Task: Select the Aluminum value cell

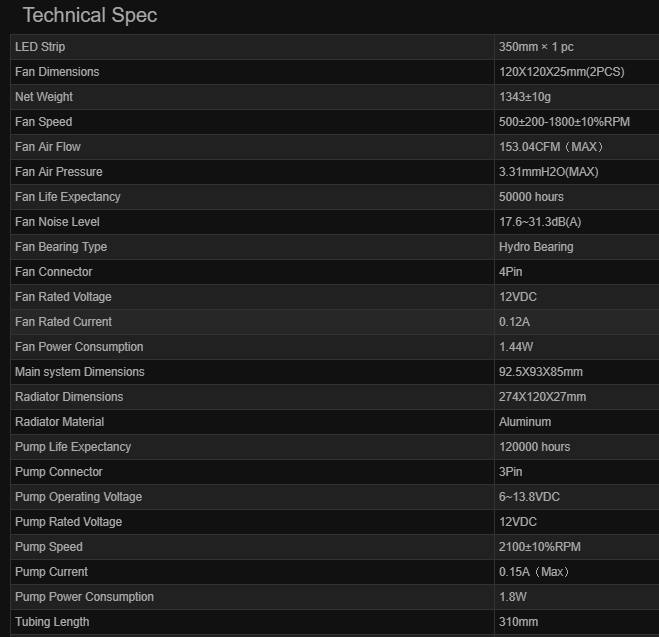Action: (x=525, y=422)
